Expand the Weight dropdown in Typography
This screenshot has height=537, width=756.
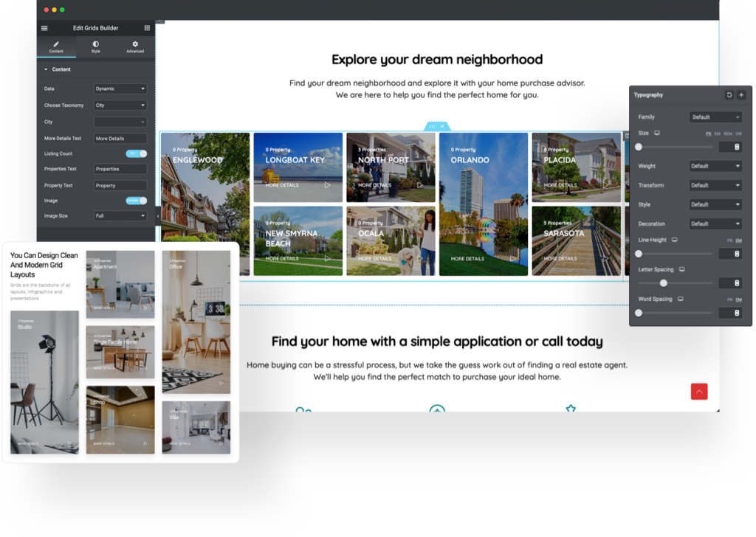(715, 167)
